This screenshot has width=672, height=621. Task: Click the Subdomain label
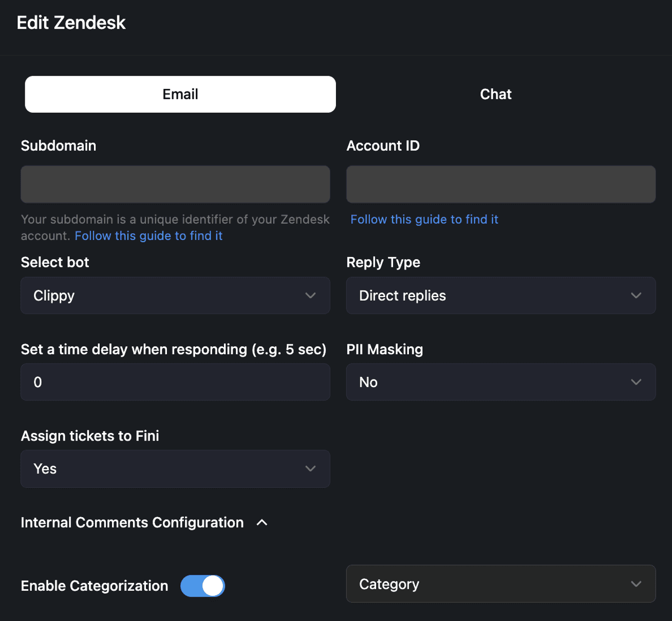coord(59,145)
